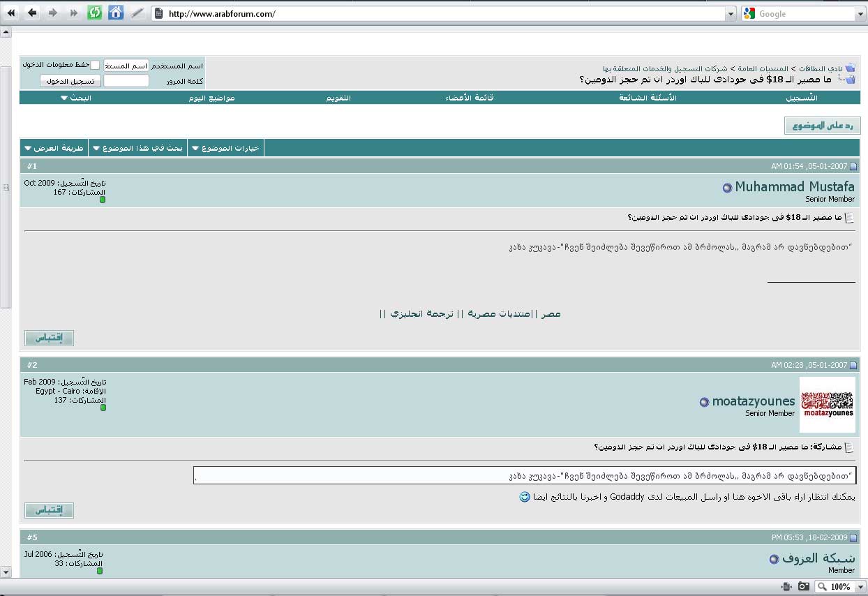Click the browser forward arrow
Viewport: 868px width, 596px height.
coord(53,13)
